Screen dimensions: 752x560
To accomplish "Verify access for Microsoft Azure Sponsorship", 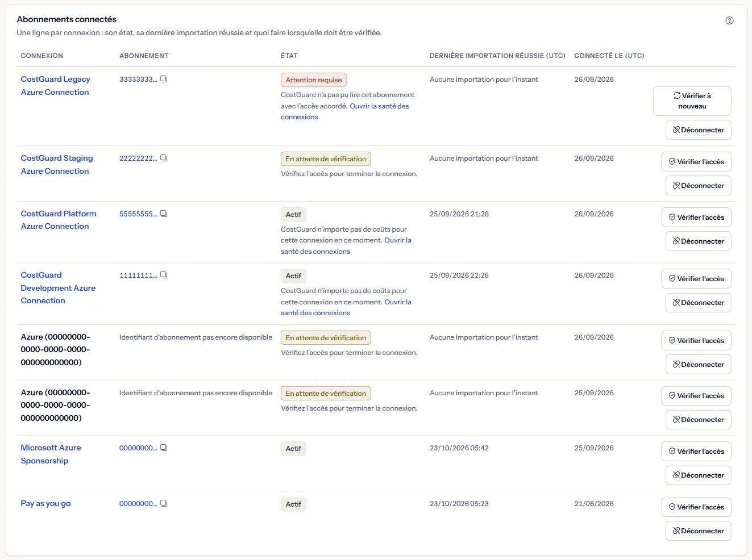I will click(x=696, y=452).
